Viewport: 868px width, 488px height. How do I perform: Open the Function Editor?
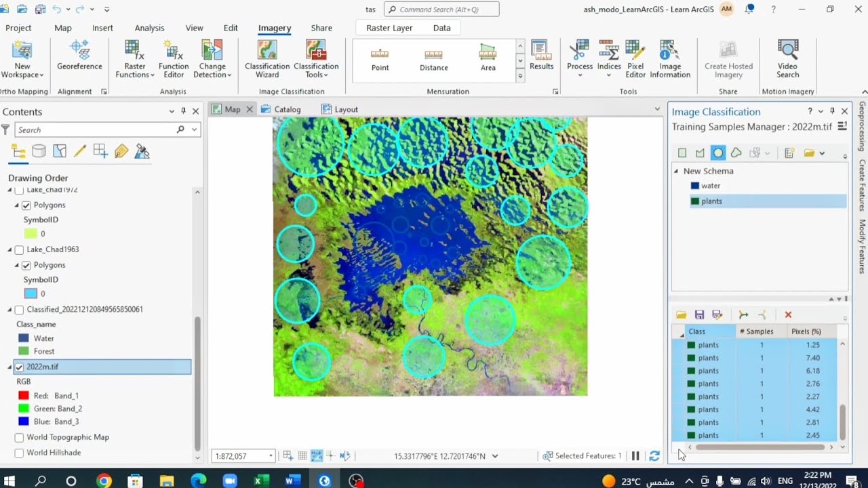[174, 60]
